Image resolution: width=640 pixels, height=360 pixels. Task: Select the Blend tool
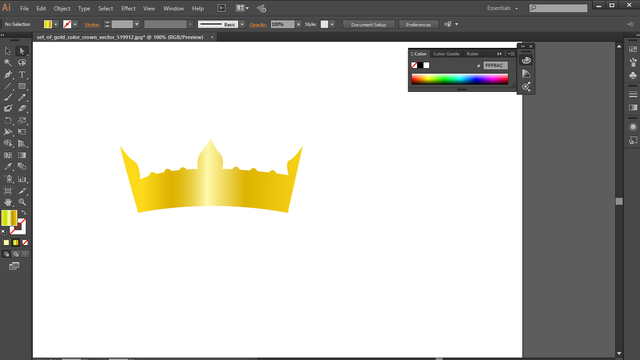[x=22, y=167]
